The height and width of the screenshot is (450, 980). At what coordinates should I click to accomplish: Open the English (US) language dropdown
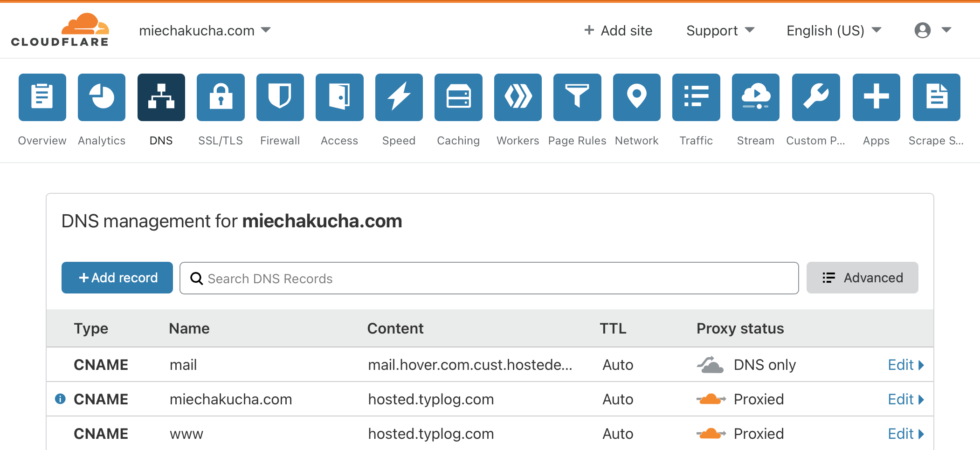tap(834, 30)
